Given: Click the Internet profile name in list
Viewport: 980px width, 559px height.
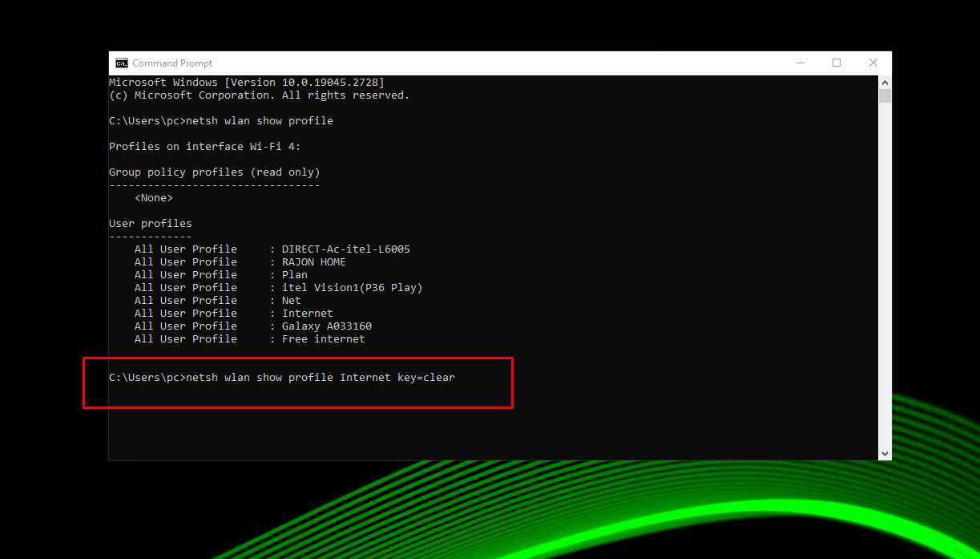Looking at the screenshot, I should 308,313.
